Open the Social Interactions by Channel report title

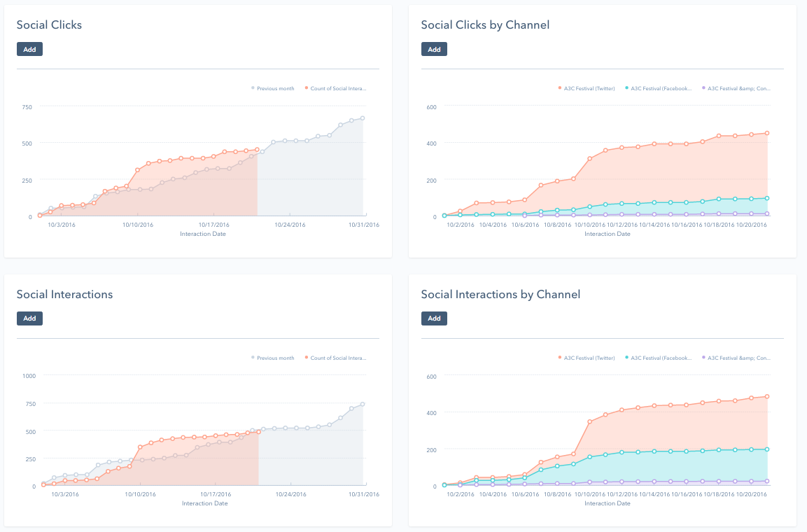[x=500, y=295]
